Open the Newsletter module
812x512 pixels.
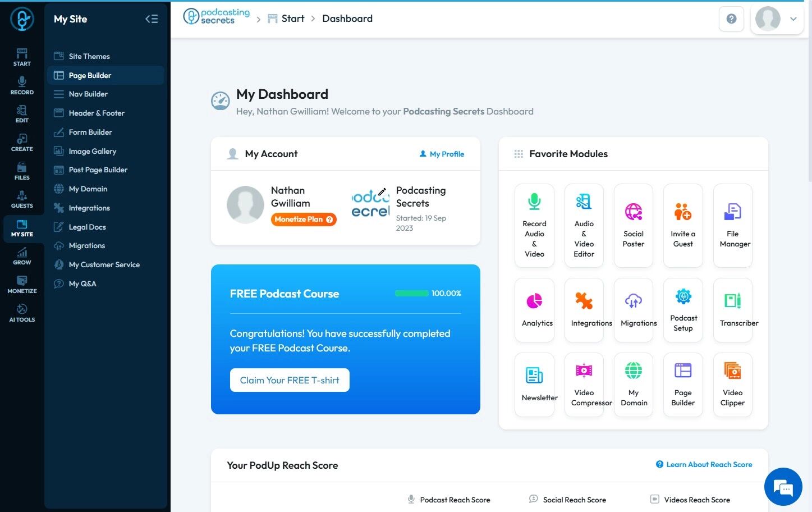click(x=534, y=385)
